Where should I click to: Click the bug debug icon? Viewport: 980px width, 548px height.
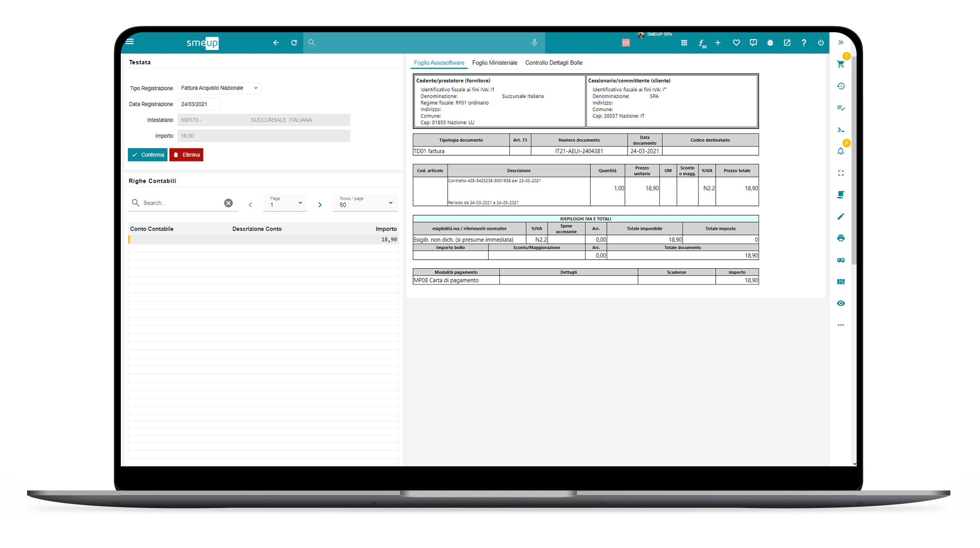coord(770,43)
